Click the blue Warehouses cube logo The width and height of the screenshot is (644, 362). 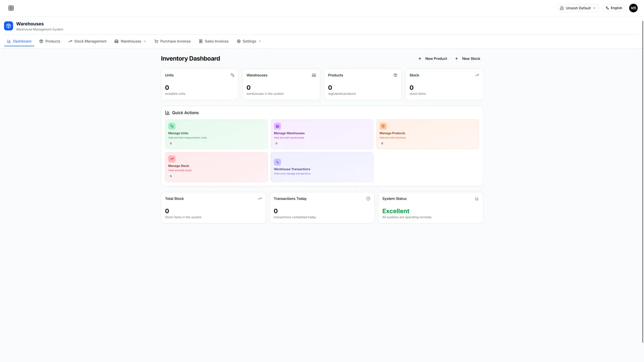(x=8, y=26)
